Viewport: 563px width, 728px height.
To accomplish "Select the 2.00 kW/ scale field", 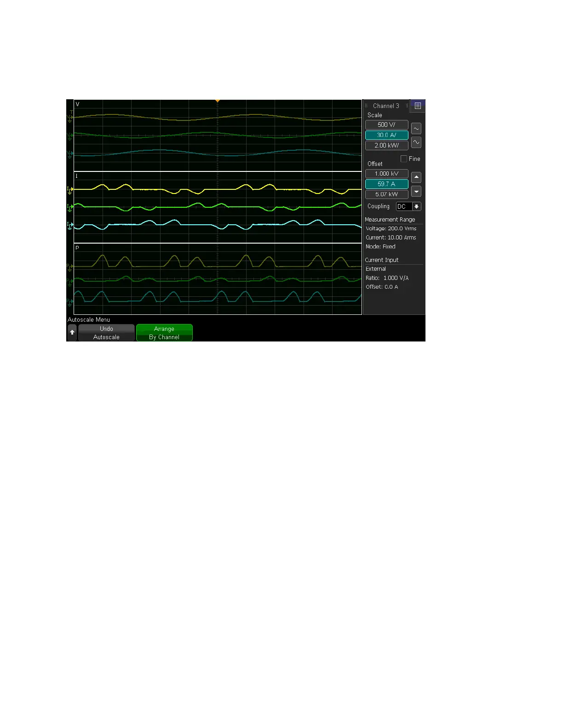I will (x=386, y=145).
